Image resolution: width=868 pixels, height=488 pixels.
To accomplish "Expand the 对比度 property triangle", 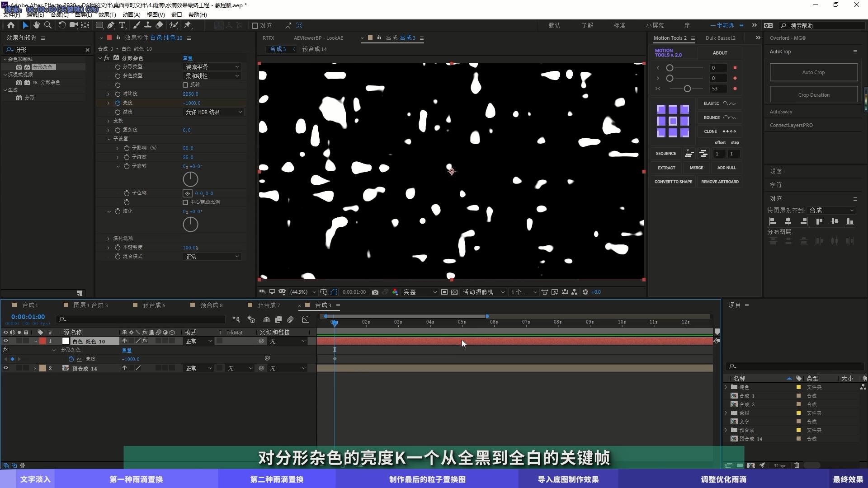I will click(108, 94).
